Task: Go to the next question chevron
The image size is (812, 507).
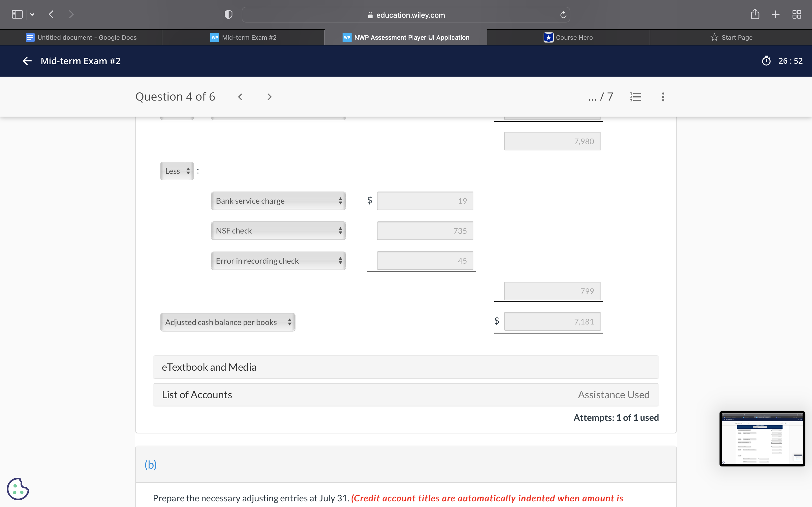Action: (269, 97)
